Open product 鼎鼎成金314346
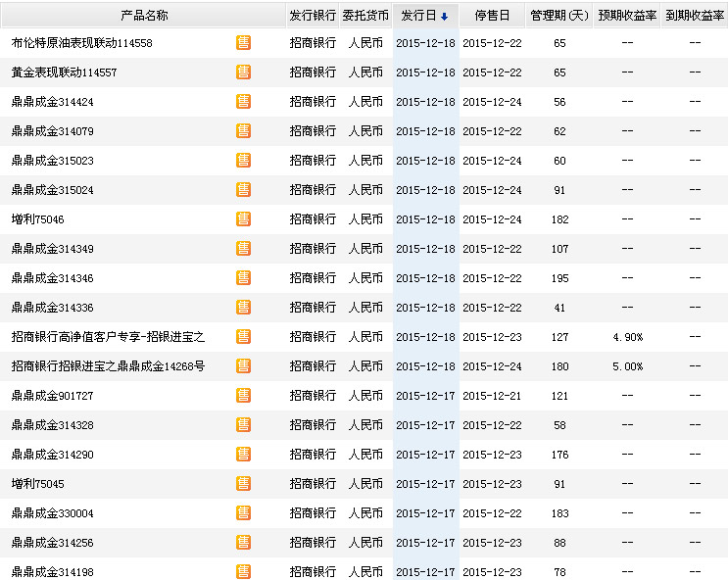The width and height of the screenshot is (728, 580). pos(53,278)
